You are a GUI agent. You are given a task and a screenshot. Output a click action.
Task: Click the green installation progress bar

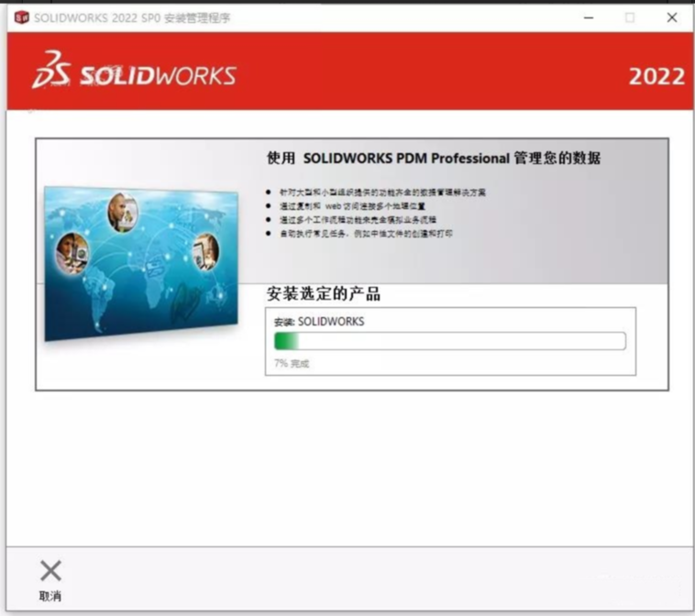(449, 341)
